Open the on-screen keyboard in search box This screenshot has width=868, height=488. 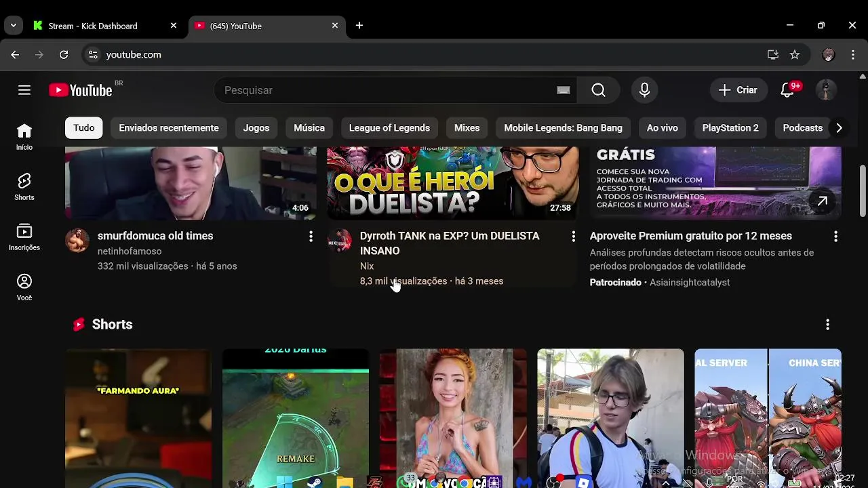point(564,90)
